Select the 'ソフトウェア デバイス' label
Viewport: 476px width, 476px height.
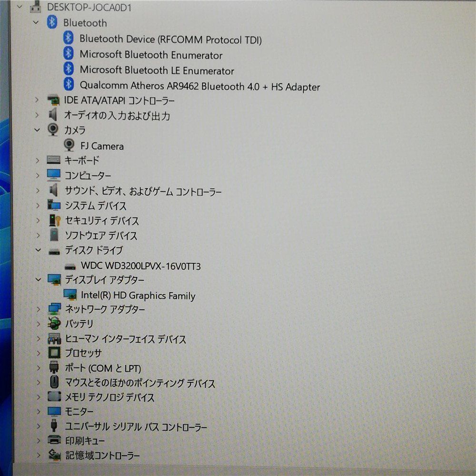point(101,236)
